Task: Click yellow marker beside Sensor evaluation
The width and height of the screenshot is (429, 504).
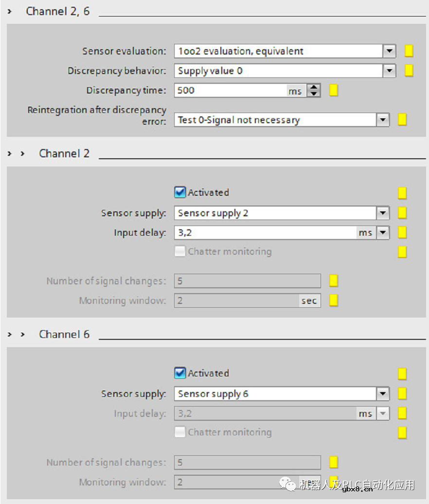Action: pyautogui.click(x=409, y=51)
